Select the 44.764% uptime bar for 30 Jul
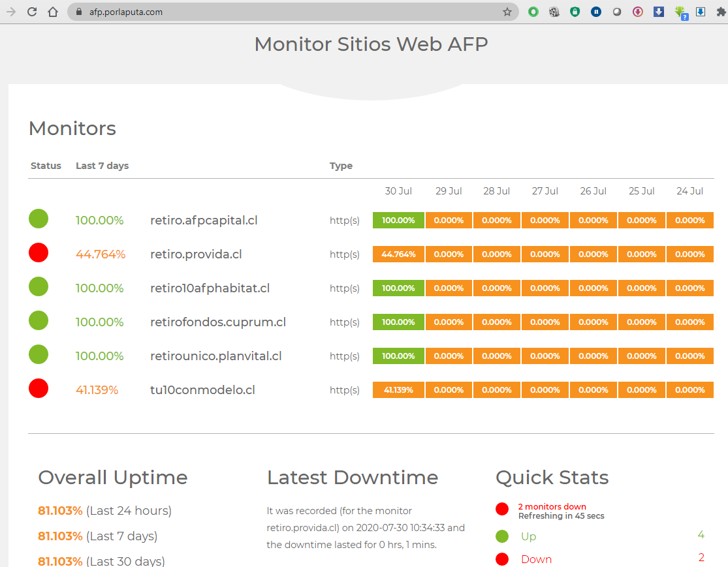Screen dimensions: 728x567 point(398,254)
